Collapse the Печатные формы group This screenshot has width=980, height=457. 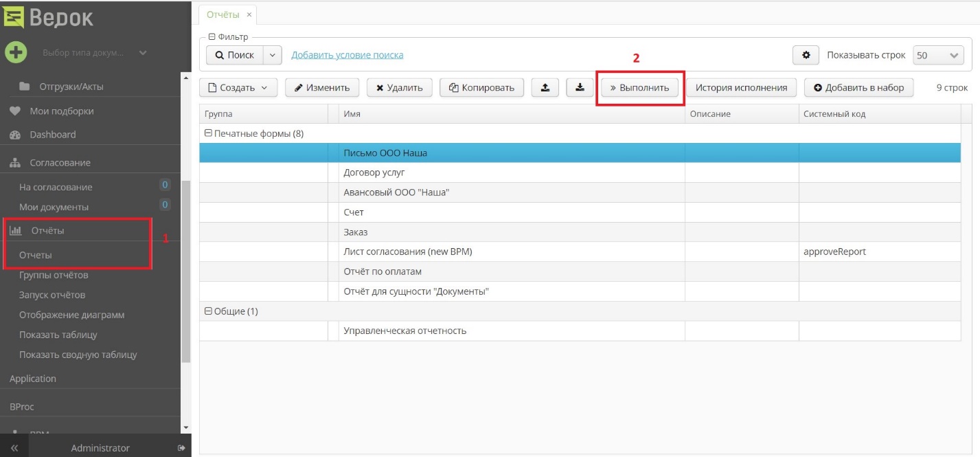[208, 134]
